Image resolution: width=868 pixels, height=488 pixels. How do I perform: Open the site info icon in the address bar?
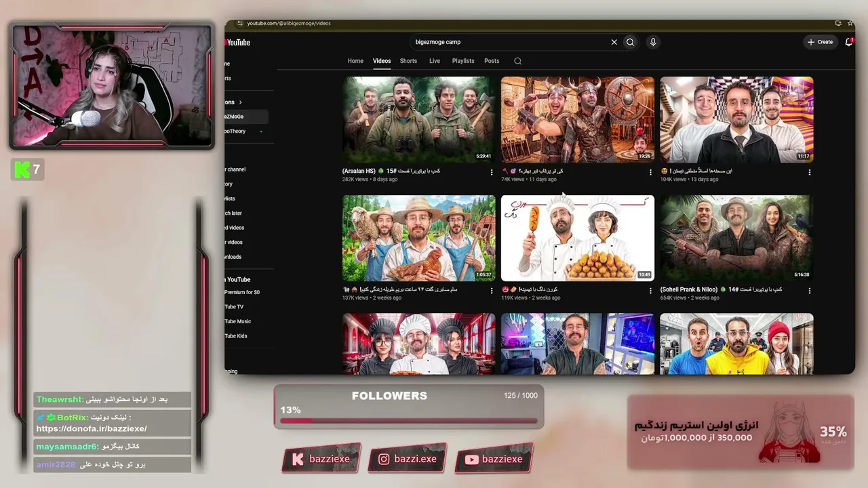coord(240,23)
